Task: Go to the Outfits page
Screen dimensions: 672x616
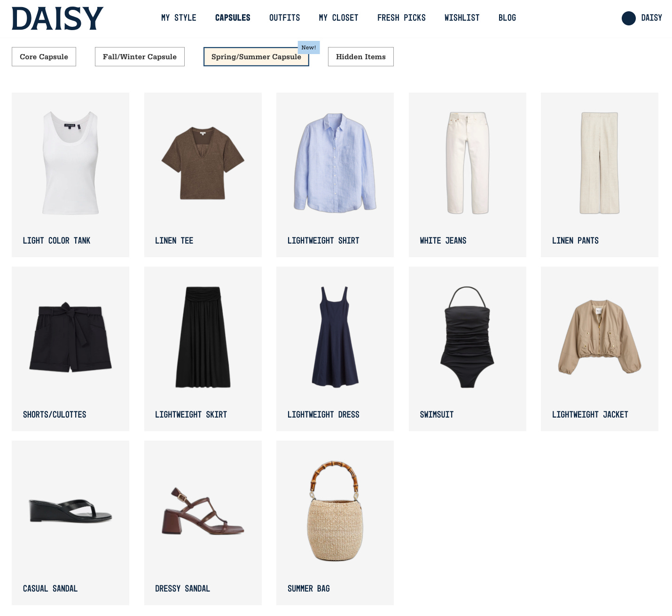Action: click(x=284, y=18)
